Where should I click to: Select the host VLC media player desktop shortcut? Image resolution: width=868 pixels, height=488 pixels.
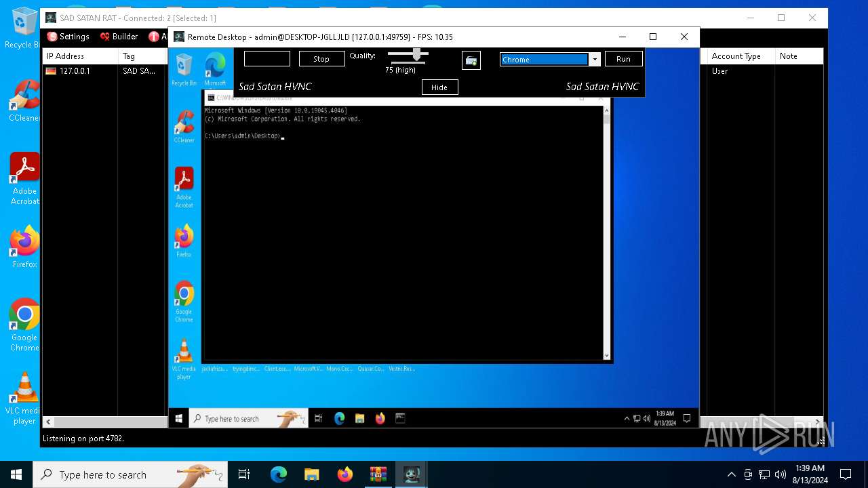click(24, 399)
